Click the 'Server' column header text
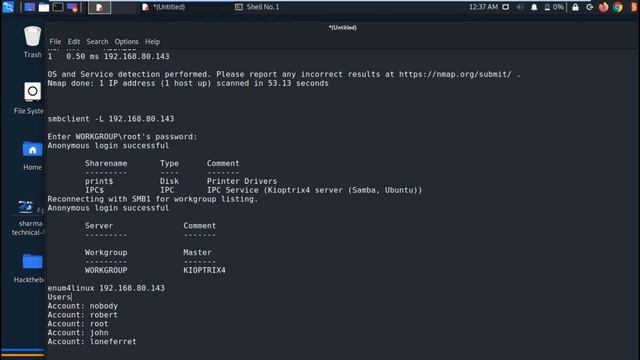 pyautogui.click(x=99, y=226)
